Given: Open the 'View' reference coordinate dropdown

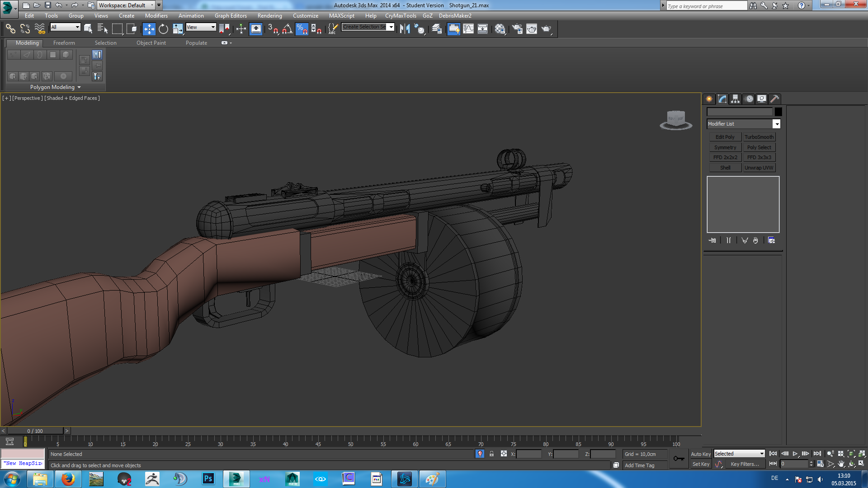Looking at the screenshot, I should 201,27.
